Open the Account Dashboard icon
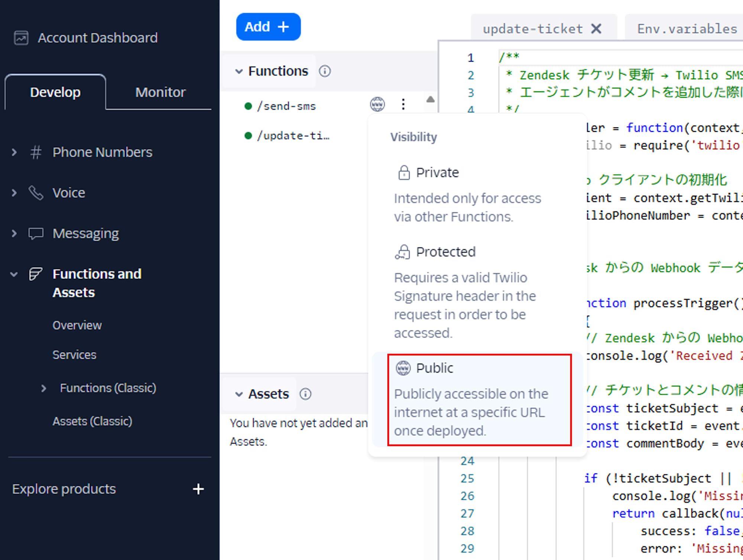This screenshot has height=560, width=743. [x=21, y=38]
